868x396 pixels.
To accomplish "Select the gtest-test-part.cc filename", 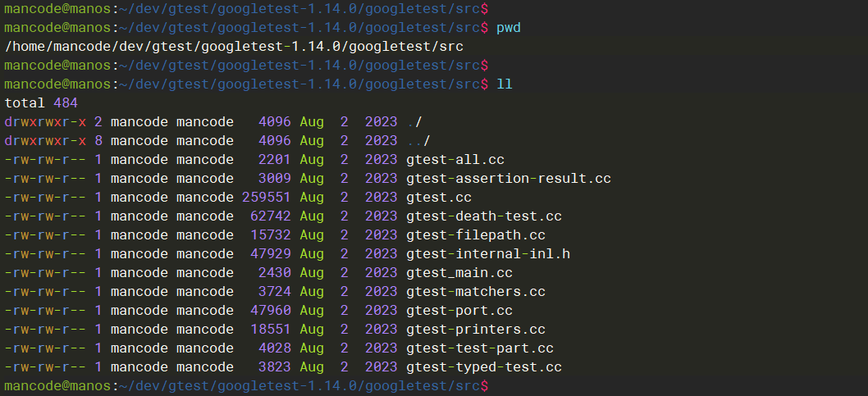I will click(x=479, y=348).
